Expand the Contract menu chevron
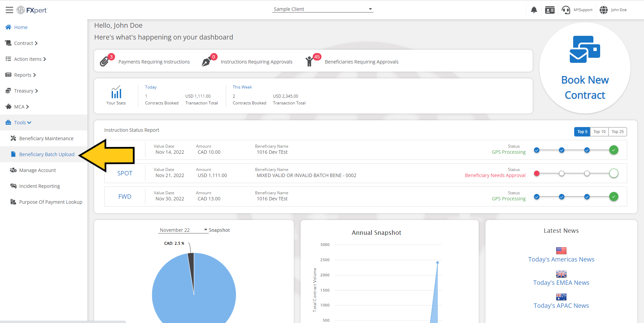This screenshot has height=323, width=644. 36,43
